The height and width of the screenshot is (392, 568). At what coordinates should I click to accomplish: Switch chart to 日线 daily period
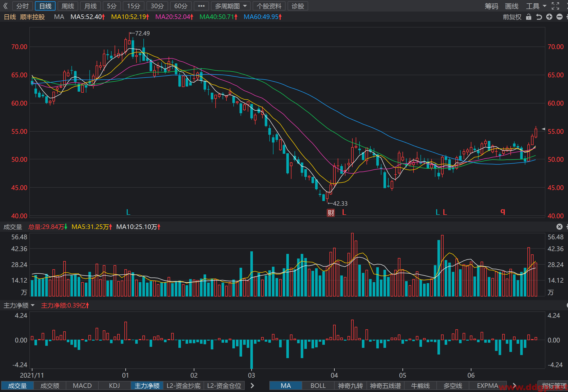coord(45,6)
